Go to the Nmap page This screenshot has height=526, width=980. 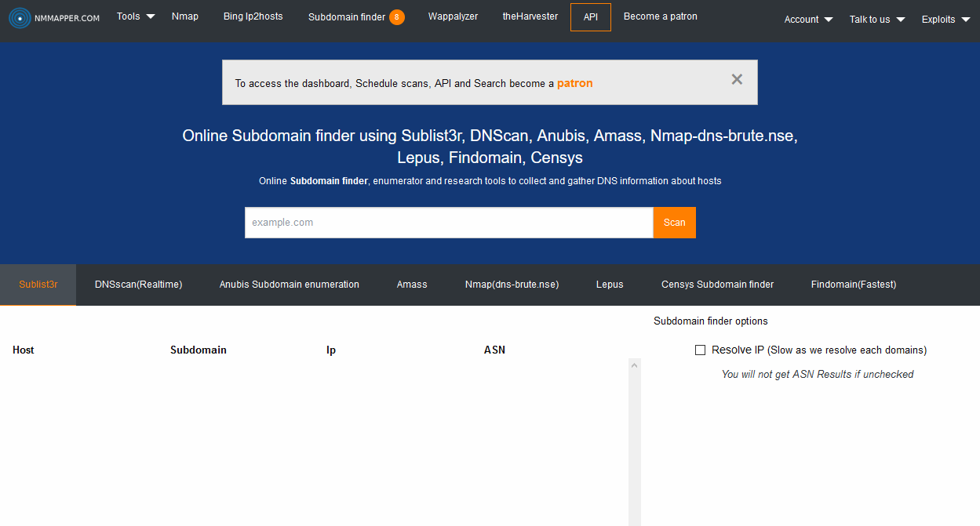tap(185, 16)
